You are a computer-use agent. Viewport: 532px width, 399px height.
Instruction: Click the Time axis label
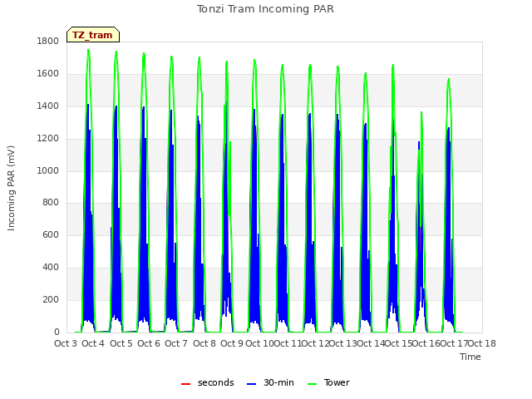click(x=470, y=357)
